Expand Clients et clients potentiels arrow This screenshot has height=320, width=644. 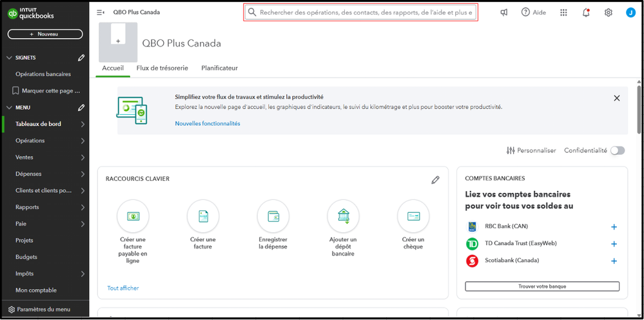point(83,190)
